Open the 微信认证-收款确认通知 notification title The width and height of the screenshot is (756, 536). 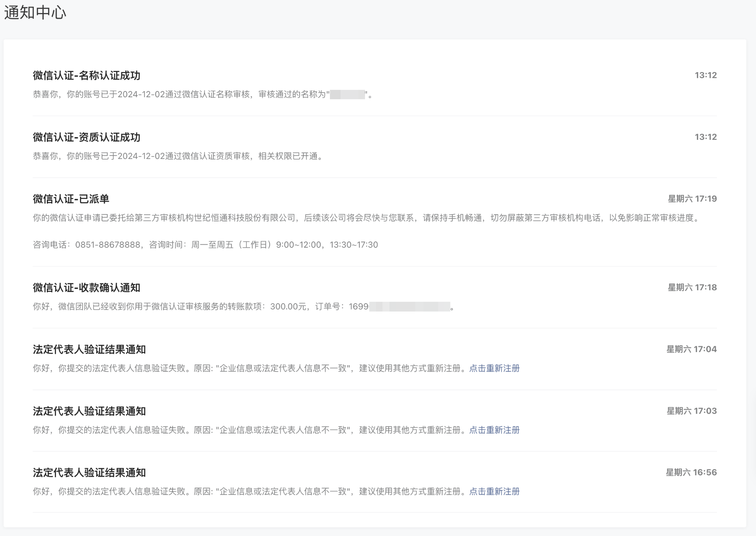[x=87, y=287]
